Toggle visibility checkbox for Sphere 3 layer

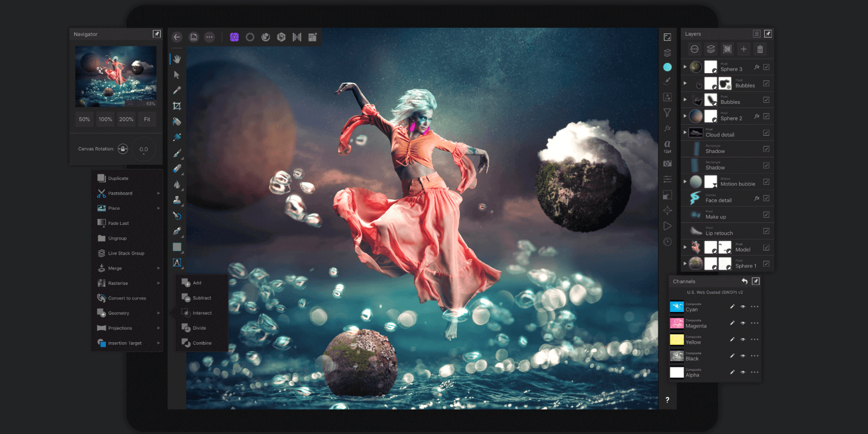coord(766,67)
